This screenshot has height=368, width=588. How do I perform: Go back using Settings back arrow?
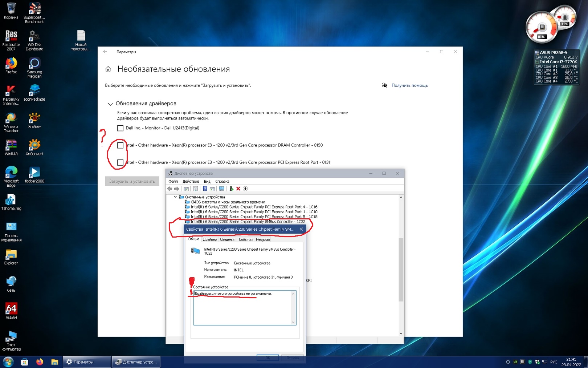(105, 52)
